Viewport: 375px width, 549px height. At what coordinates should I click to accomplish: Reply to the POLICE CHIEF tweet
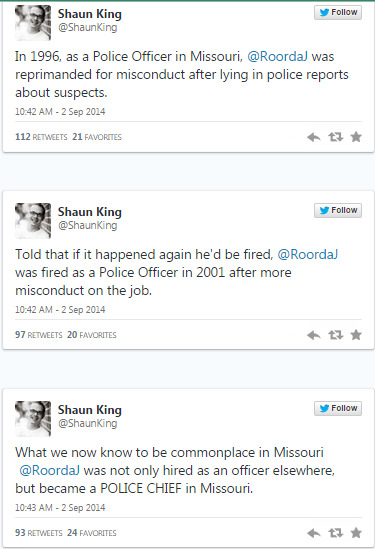[314, 533]
